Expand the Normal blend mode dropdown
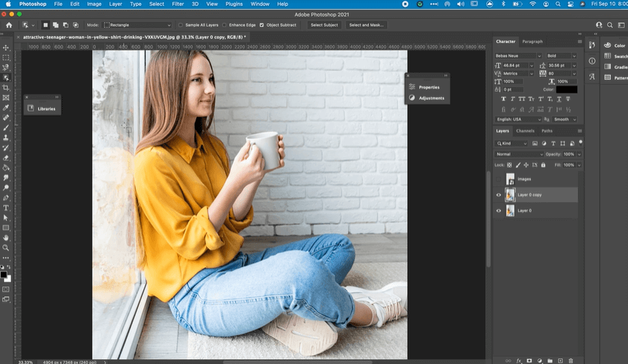The height and width of the screenshot is (364, 628). tap(520, 154)
